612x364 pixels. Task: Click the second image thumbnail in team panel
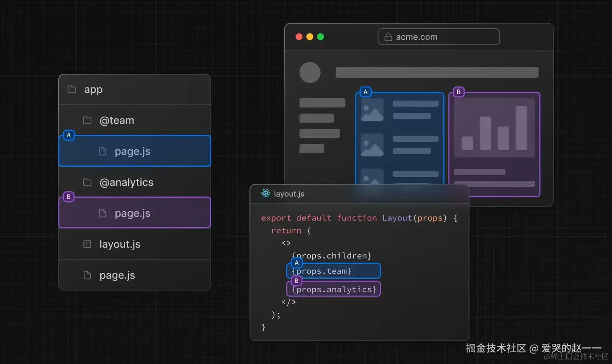tap(372, 145)
